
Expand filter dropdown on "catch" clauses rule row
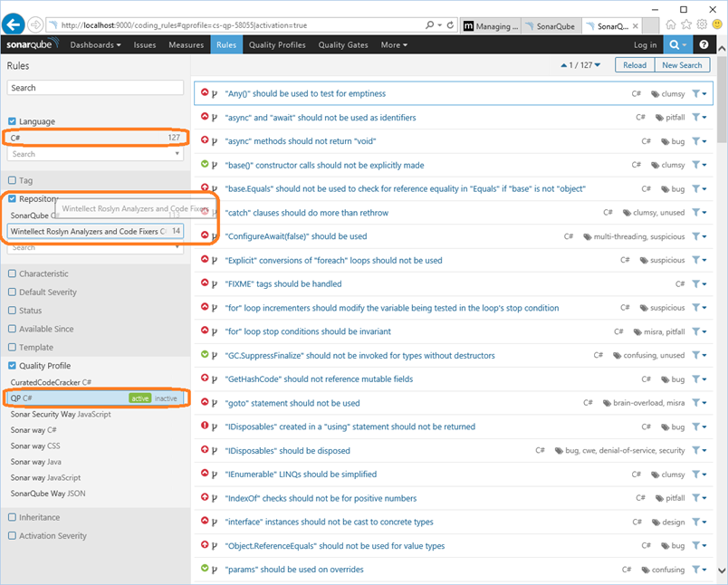point(704,213)
